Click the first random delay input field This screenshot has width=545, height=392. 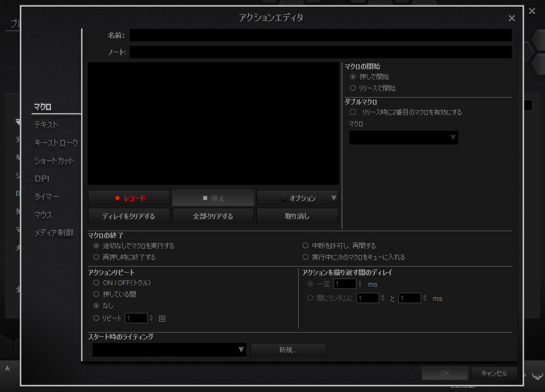[x=368, y=298]
